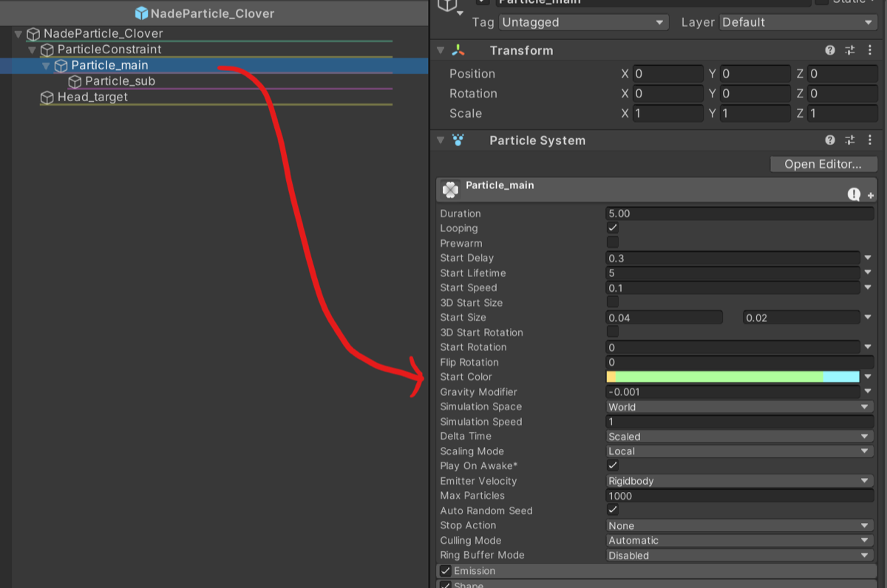Open the Layer dropdown showing Default
The height and width of the screenshot is (588, 887).
pyautogui.click(x=798, y=22)
